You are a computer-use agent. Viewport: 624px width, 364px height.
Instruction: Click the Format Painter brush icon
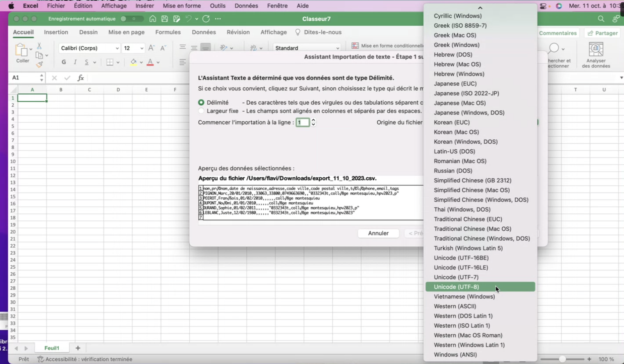click(39, 65)
